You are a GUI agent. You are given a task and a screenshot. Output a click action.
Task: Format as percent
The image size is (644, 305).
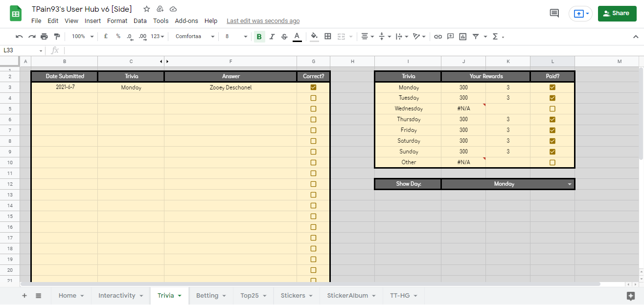pos(118,36)
